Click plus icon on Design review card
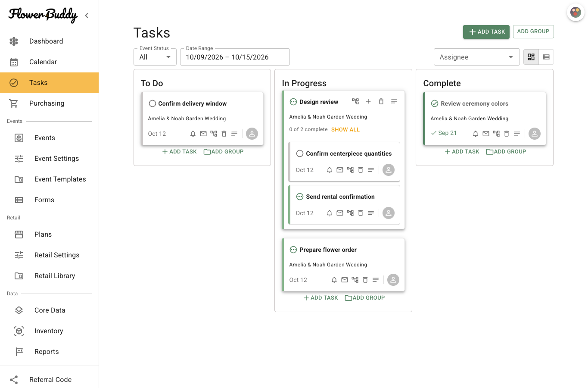The image size is (588, 388). click(x=368, y=101)
